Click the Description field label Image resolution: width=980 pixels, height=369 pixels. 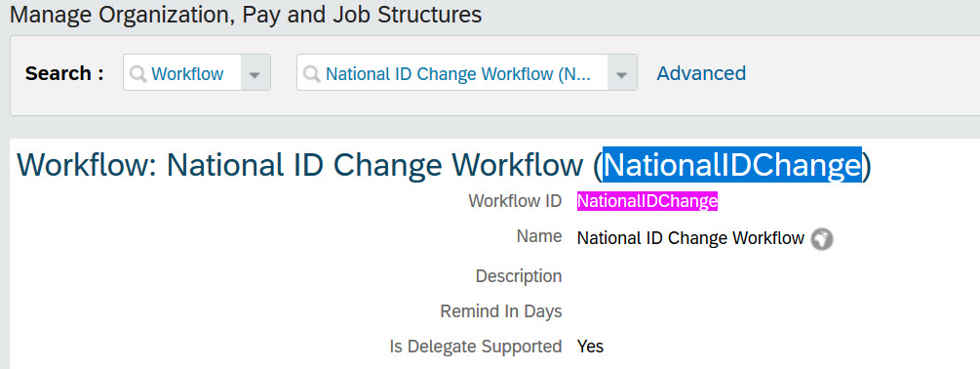(x=519, y=276)
